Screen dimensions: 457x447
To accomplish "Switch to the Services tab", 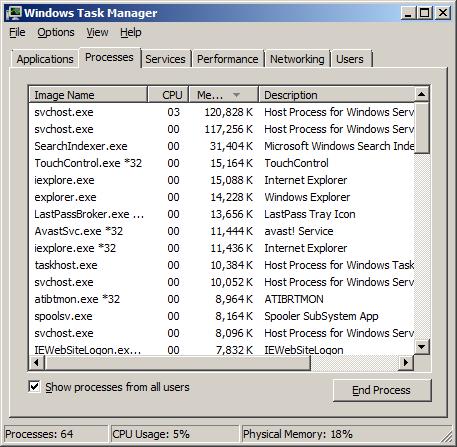I will [x=165, y=59].
